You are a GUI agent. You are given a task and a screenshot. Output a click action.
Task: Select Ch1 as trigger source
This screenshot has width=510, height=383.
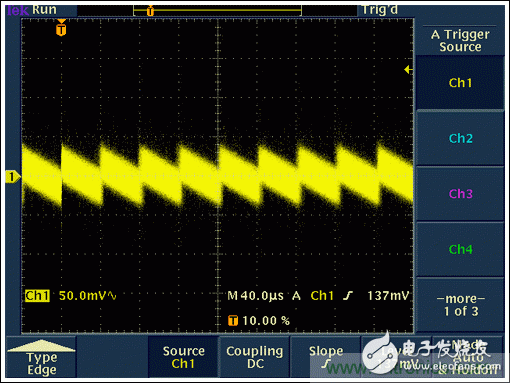point(460,83)
